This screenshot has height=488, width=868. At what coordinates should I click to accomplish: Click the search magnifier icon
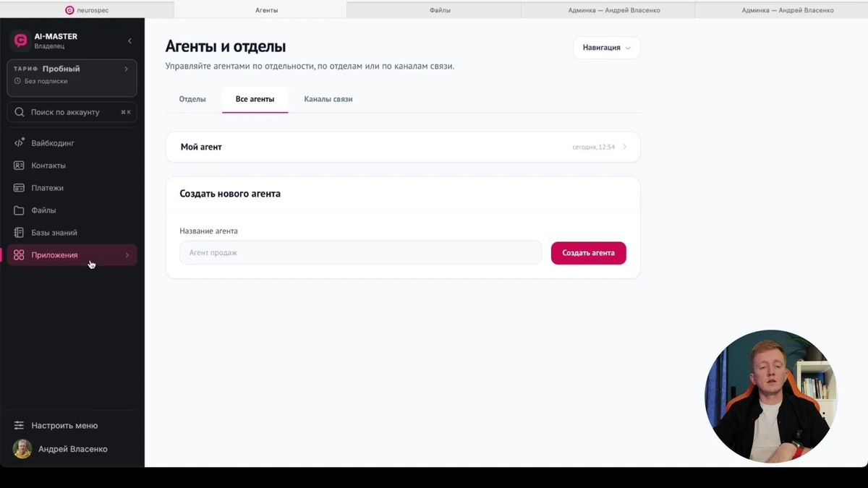pyautogui.click(x=20, y=112)
